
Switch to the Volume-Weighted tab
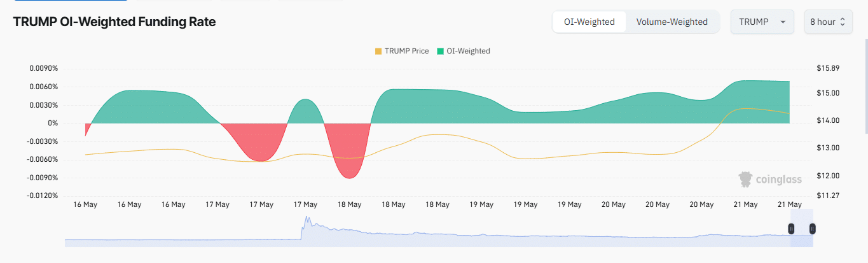click(x=672, y=22)
